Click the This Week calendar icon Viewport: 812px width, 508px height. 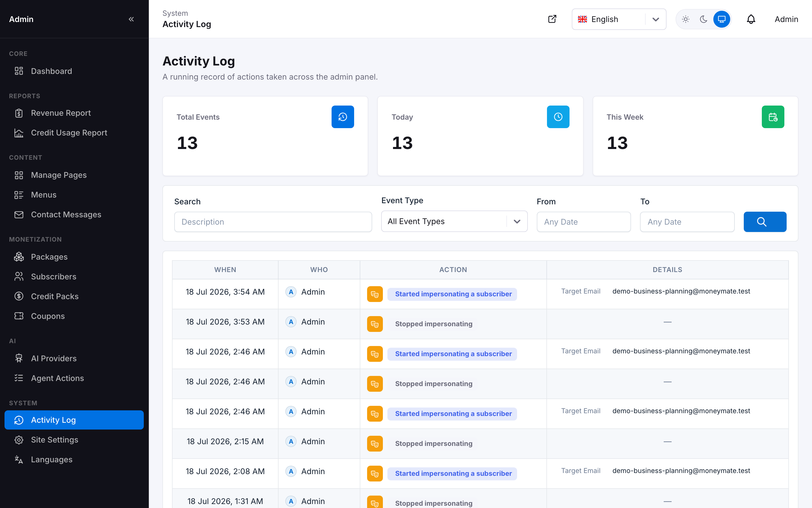click(773, 117)
